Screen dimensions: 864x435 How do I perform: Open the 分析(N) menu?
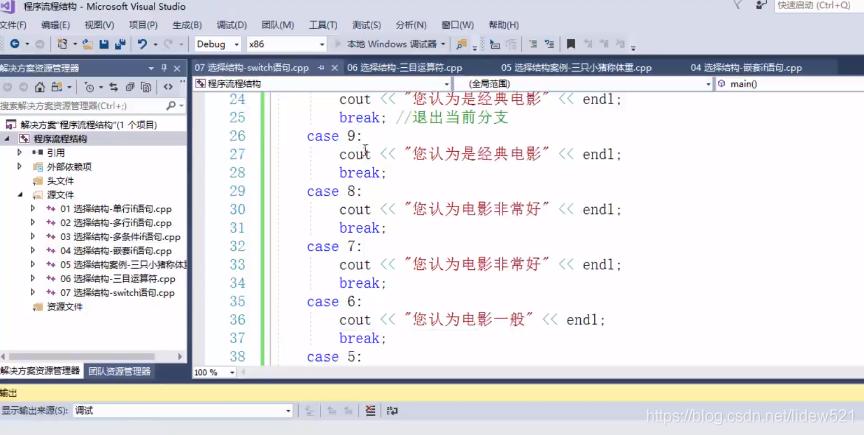tap(411, 25)
